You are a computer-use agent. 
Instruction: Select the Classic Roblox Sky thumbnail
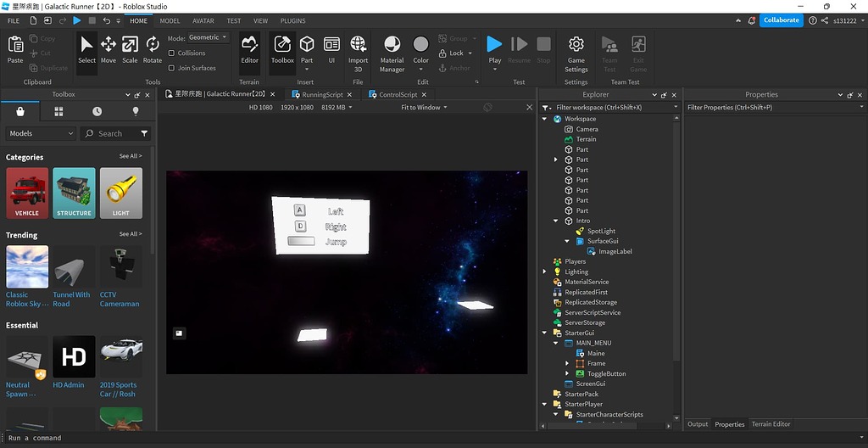[x=27, y=267]
